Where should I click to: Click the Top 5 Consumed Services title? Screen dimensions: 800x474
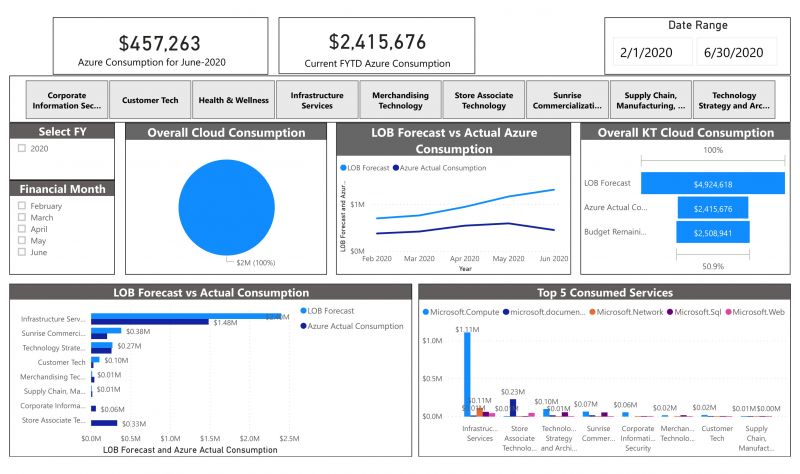click(605, 292)
